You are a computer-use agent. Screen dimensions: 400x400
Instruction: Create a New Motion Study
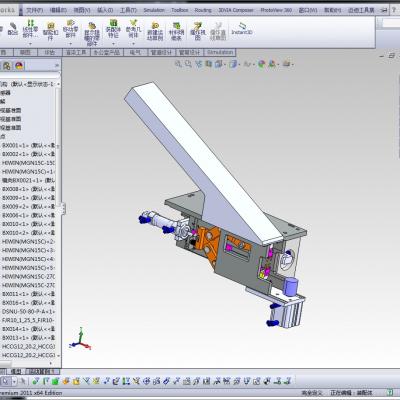click(155, 31)
